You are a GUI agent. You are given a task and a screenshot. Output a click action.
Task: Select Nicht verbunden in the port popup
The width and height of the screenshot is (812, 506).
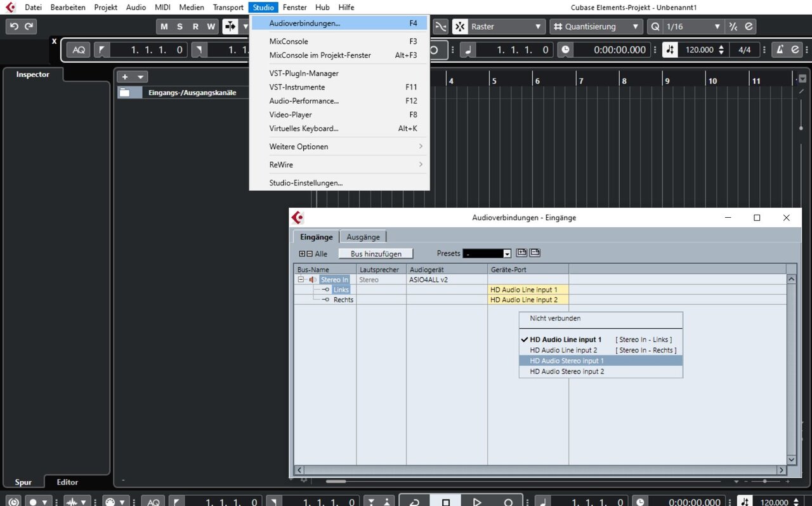point(601,318)
